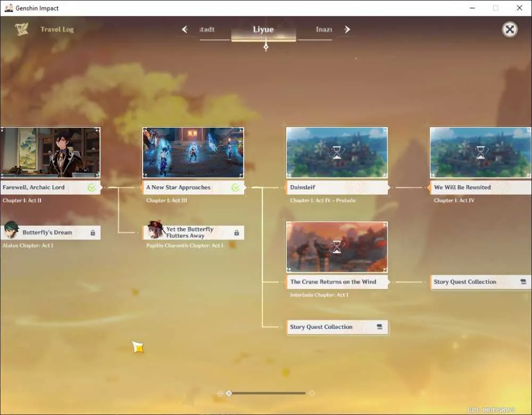Switch to the Mondstadt region tab
The height and width of the screenshot is (415, 532).
(x=207, y=29)
